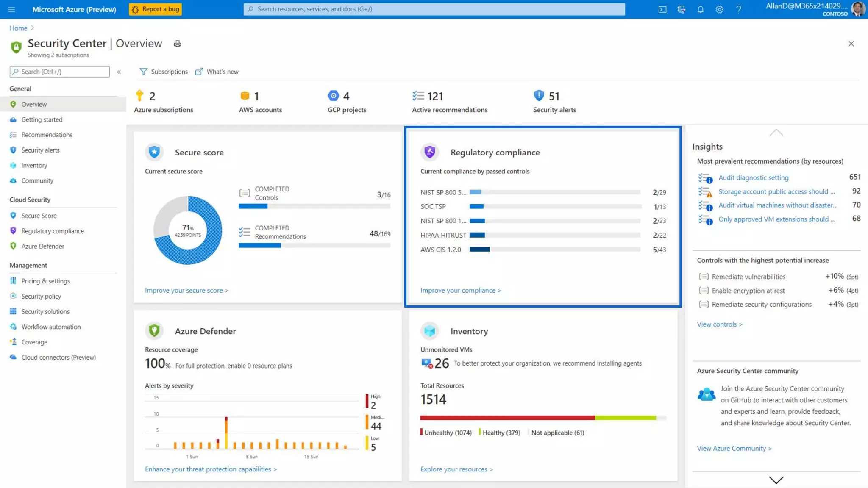Select Workflow automation in Management section
Image resolution: width=868 pixels, height=488 pixels.
(51, 327)
